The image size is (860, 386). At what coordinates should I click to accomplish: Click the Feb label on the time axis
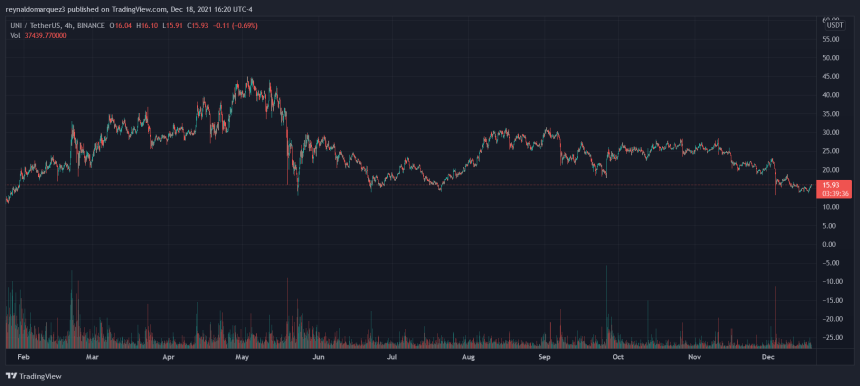pos(22,357)
